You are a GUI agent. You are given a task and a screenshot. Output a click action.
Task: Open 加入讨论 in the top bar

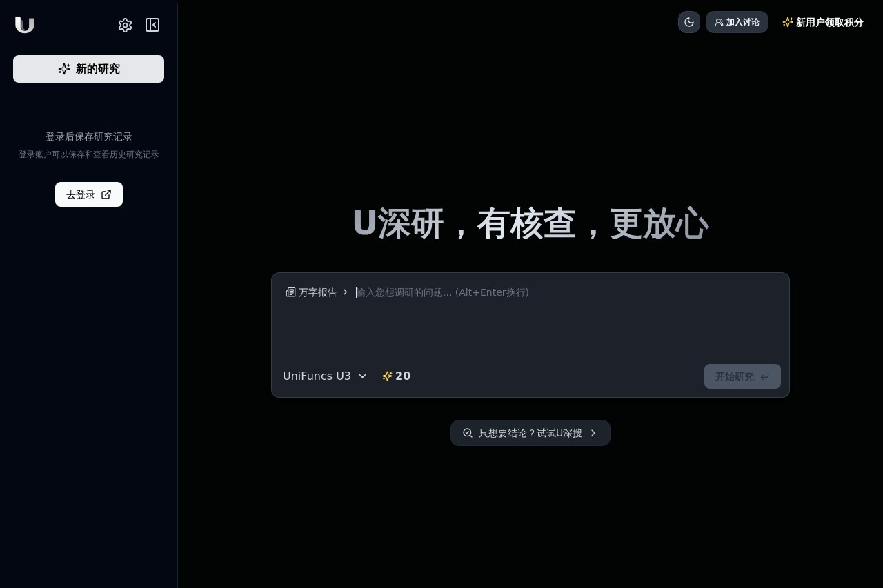point(737,22)
